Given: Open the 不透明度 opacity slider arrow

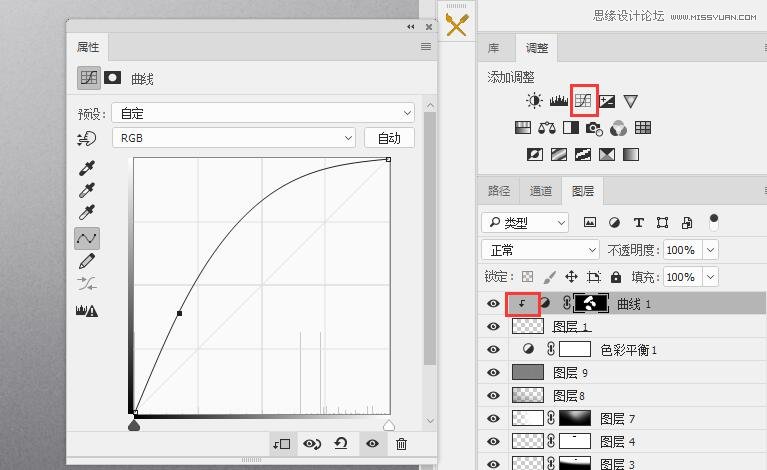Looking at the screenshot, I should (710, 250).
